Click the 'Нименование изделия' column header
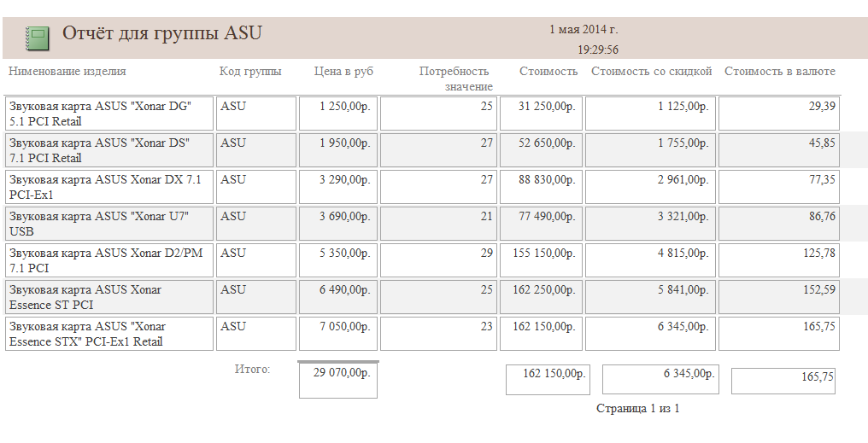Image resolution: width=868 pixels, height=443 pixels. click(67, 71)
